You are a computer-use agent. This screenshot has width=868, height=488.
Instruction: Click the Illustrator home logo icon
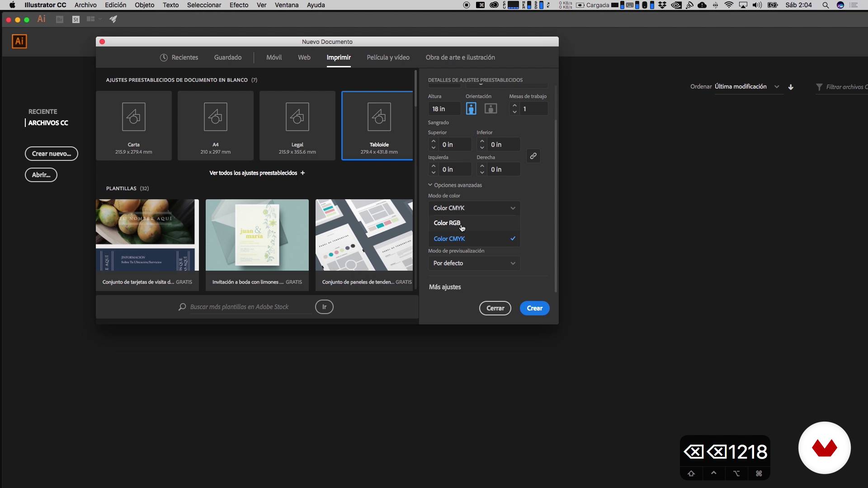[19, 42]
